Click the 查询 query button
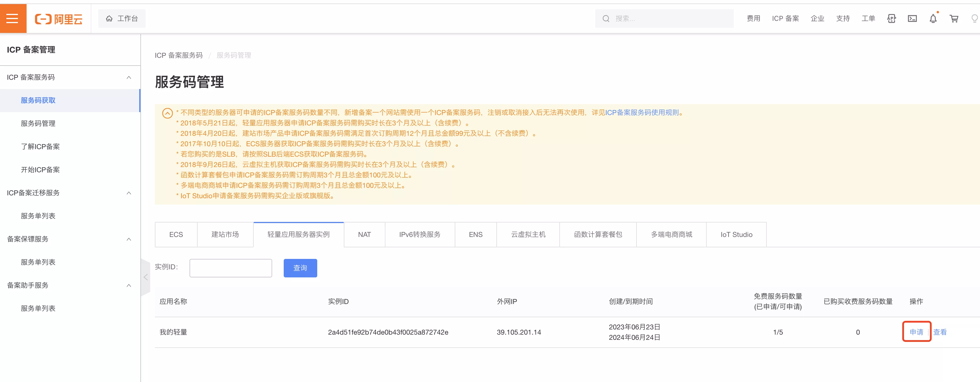Screen dimensions: 980x382 point(300,268)
